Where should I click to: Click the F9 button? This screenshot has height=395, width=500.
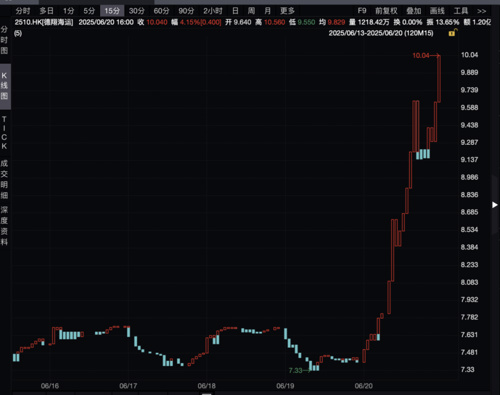[362, 11]
